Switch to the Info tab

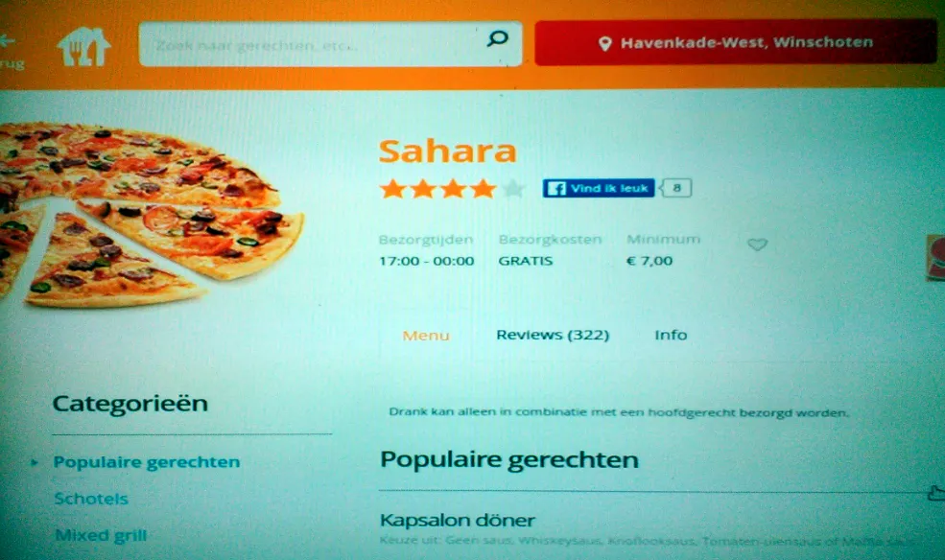tap(671, 335)
